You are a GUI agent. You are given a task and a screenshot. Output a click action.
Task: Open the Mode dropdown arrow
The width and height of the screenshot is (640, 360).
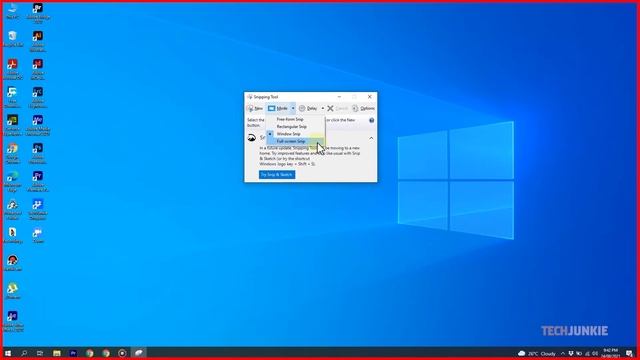pyautogui.click(x=293, y=109)
